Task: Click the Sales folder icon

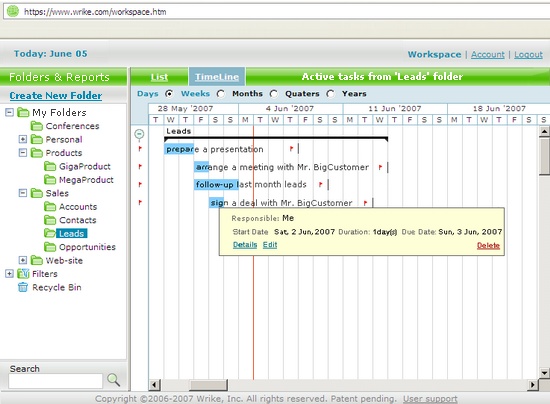Action: [36, 193]
